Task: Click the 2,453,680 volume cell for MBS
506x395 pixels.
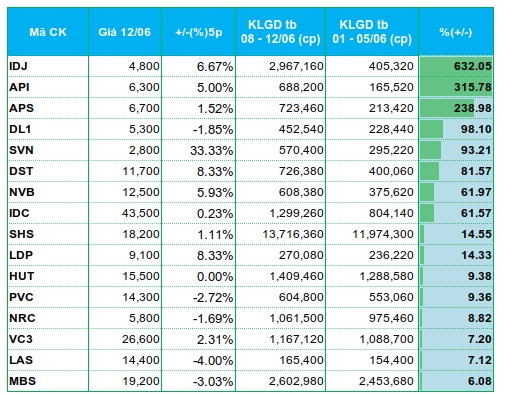Action: point(372,381)
